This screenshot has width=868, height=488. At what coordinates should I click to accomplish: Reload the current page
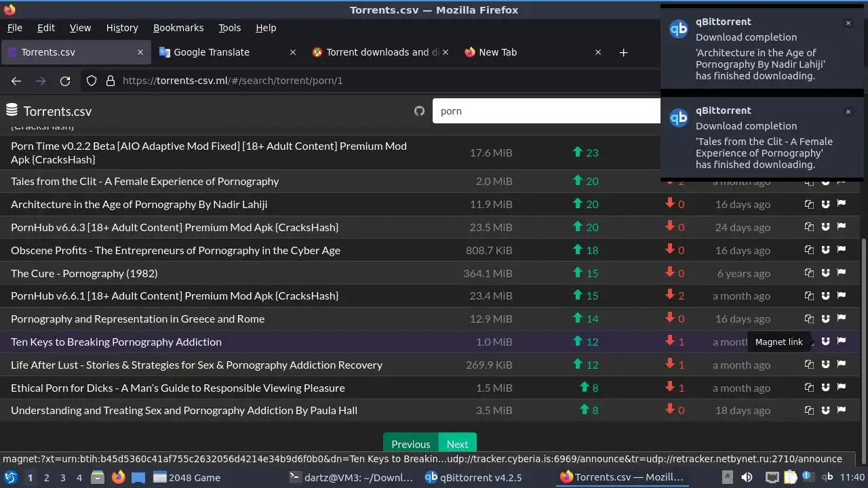[65, 81]
